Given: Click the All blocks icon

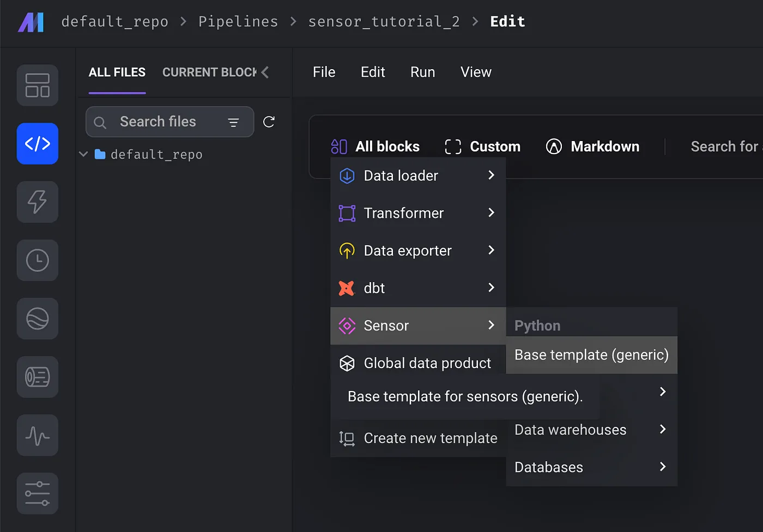Looking at the screenshot, I should pyautogui.click(x=339, y=146).
